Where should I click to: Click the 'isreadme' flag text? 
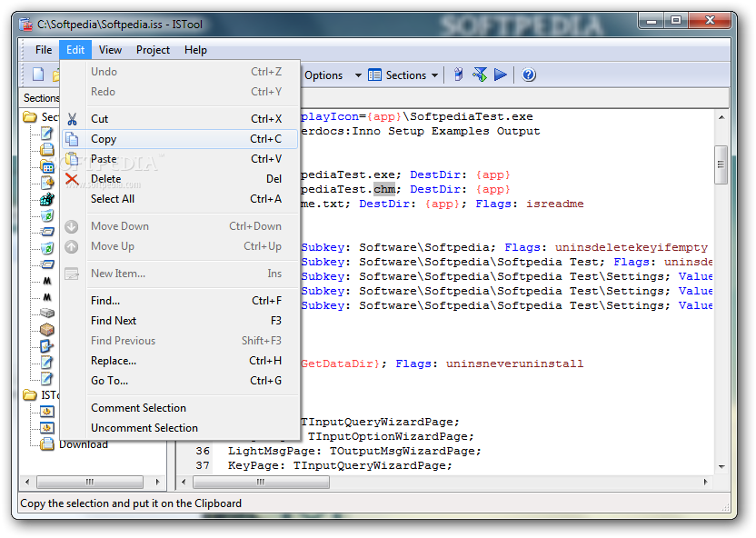(554, 204)
